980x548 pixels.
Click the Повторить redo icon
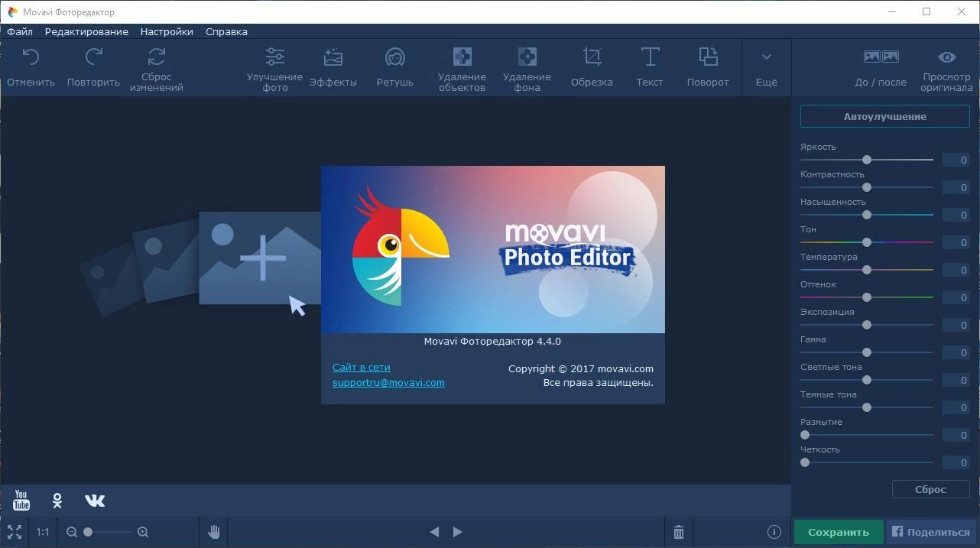(93, 57)
